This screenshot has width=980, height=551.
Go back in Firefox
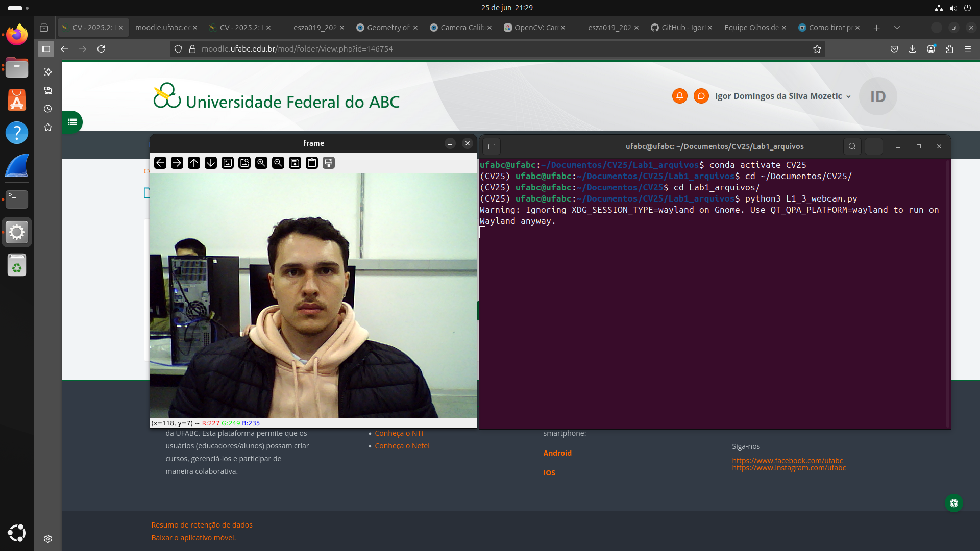64,49
